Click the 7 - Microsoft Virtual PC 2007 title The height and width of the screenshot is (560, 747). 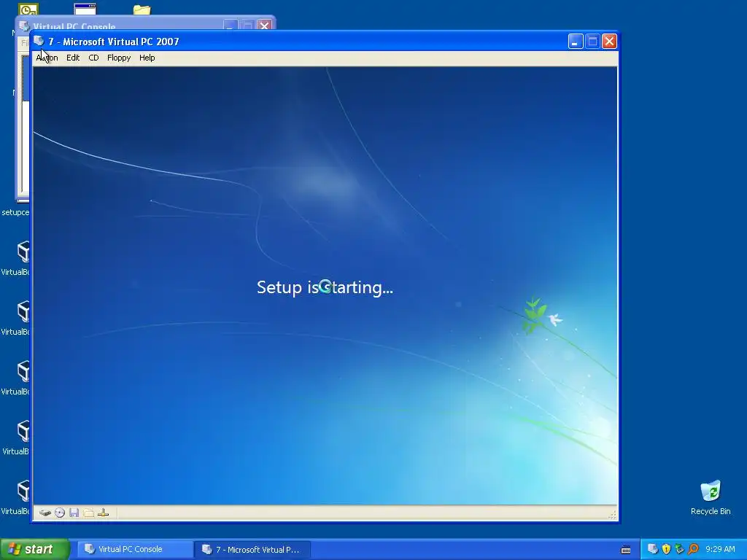tap(113, 42)
